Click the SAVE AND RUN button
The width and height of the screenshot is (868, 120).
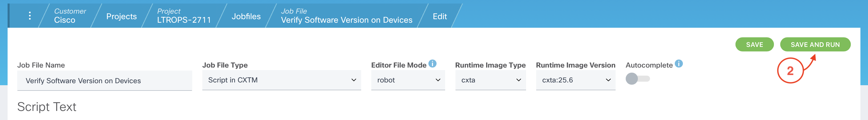point(815,44)
